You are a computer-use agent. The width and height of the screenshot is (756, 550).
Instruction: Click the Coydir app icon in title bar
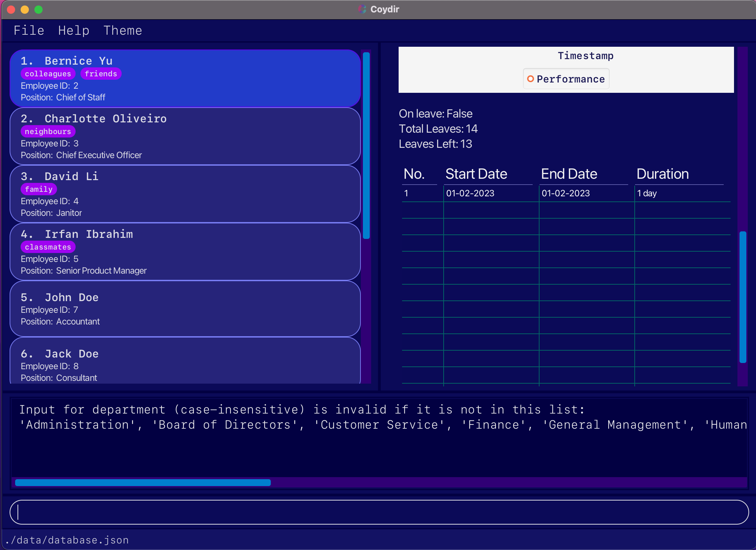[362, 9]
